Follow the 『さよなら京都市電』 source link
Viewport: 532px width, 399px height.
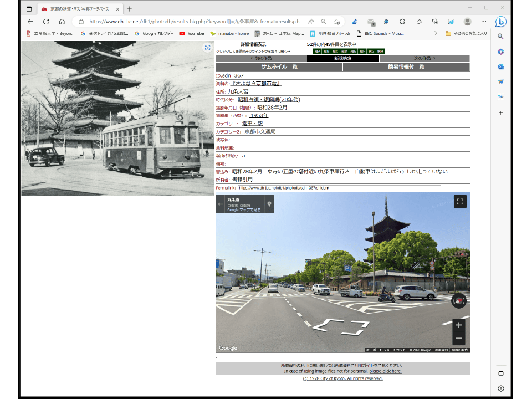(256, 84)
